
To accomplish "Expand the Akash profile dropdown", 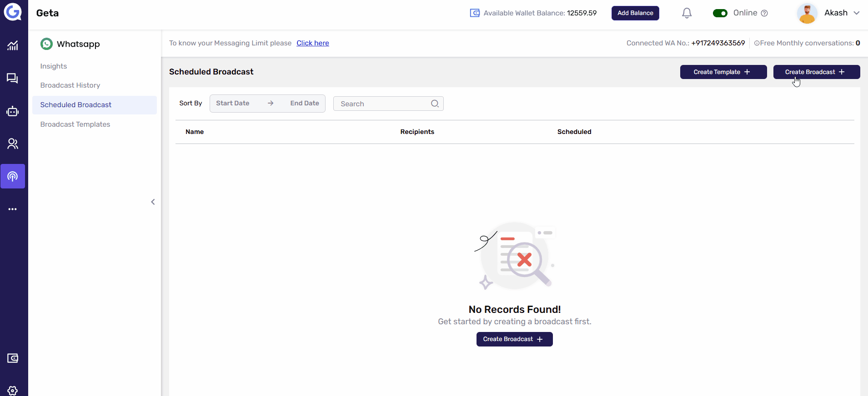I will point(856,13).
